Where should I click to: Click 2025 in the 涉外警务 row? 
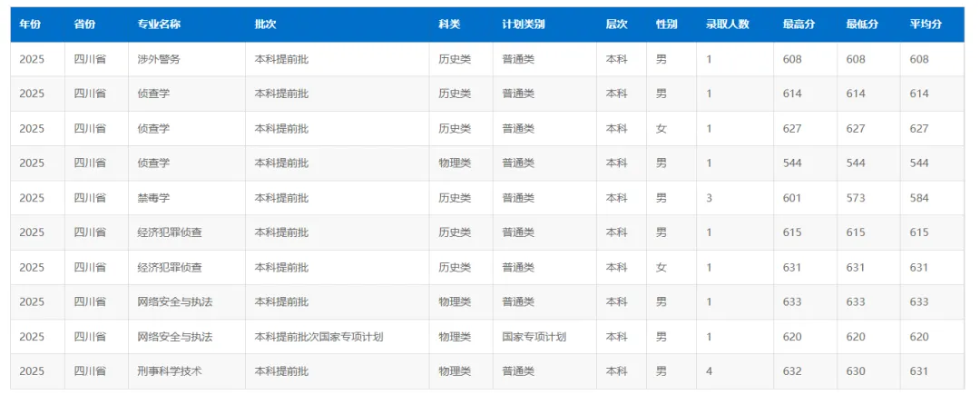32,59
